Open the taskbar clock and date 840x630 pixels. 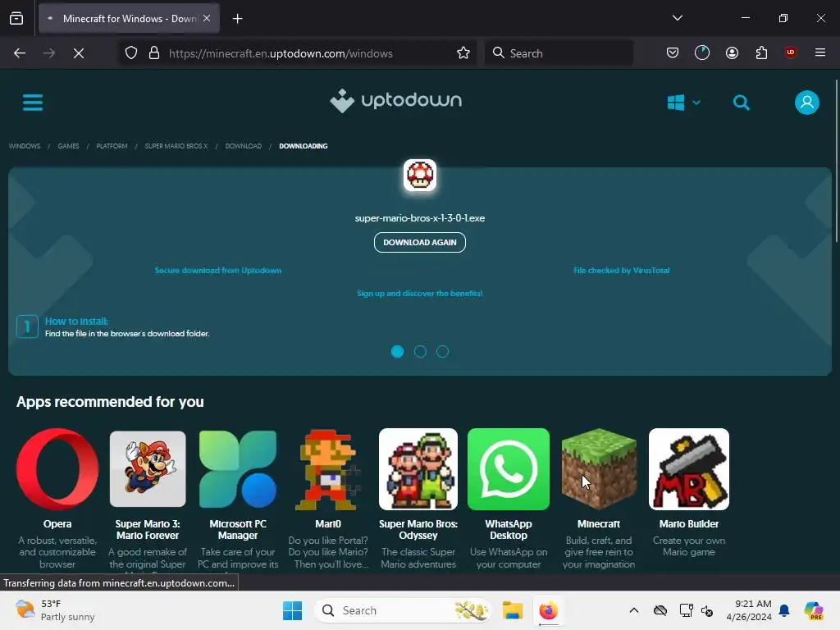[749, 610]
